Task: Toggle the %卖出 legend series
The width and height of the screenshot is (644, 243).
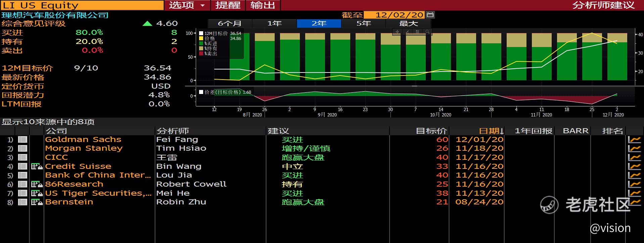Action: click(x=201, y=54)
